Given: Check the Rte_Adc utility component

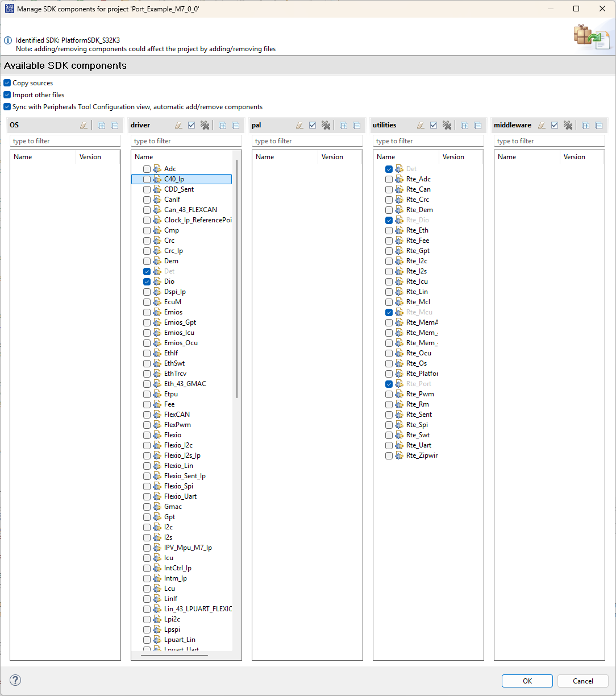Looking at the screenshot, I should pyautogui.click(x=389, y=179).
